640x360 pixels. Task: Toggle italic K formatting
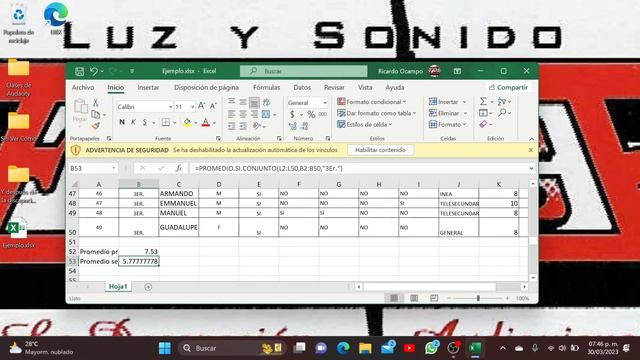point(133,122)
